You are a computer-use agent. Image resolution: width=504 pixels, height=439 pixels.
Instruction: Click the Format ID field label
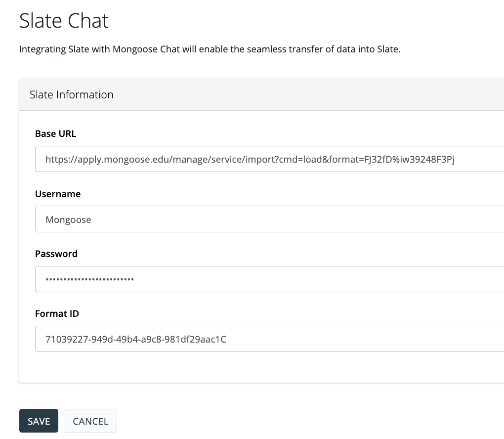pos(57,313)
